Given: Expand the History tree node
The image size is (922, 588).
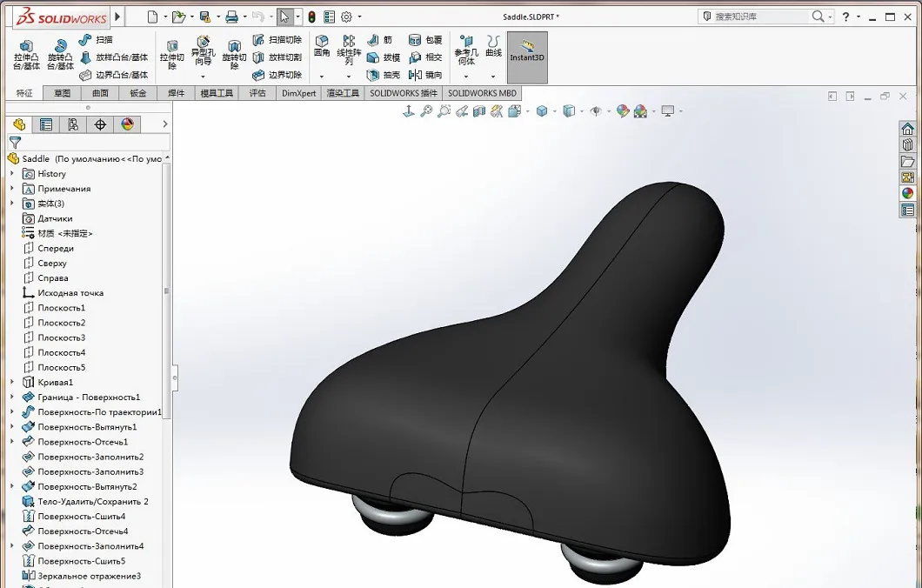Looking at the screenshot, I should [x=12, y=173].
